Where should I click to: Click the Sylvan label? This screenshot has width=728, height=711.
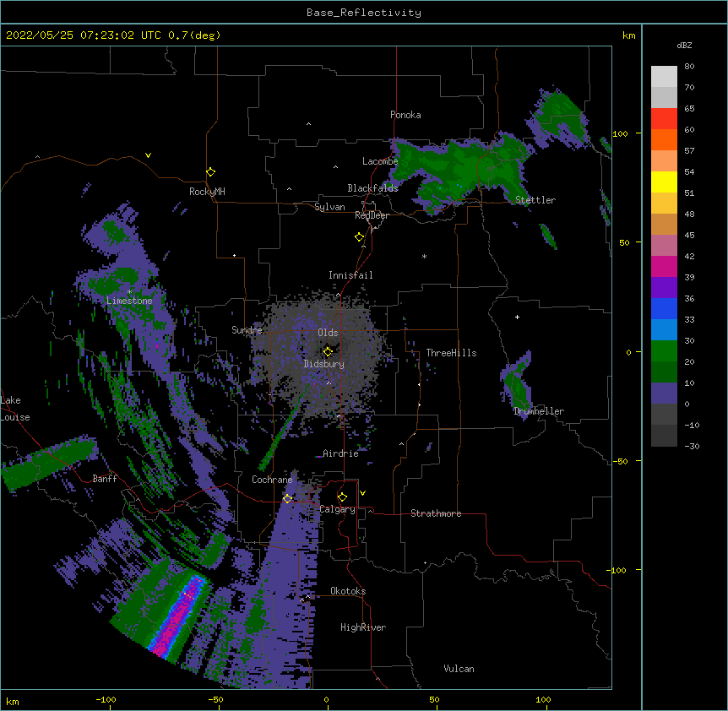click(x=329, y=207)
